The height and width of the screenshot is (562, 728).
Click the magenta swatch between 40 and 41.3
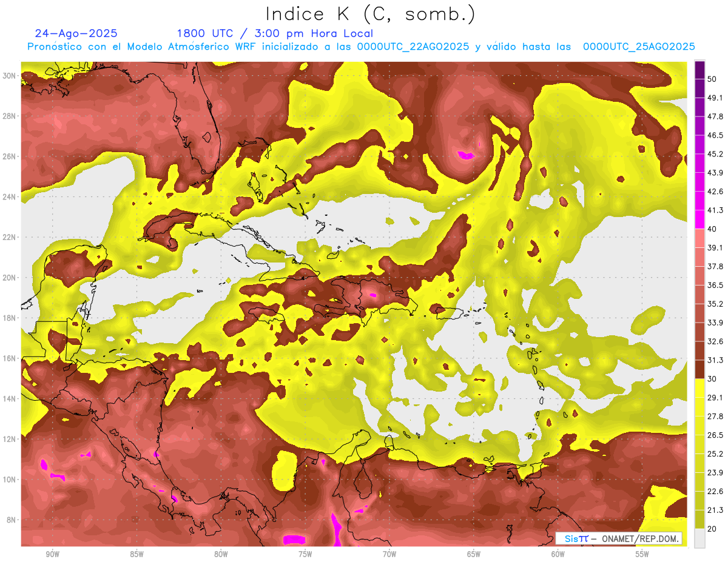point(699,219)
